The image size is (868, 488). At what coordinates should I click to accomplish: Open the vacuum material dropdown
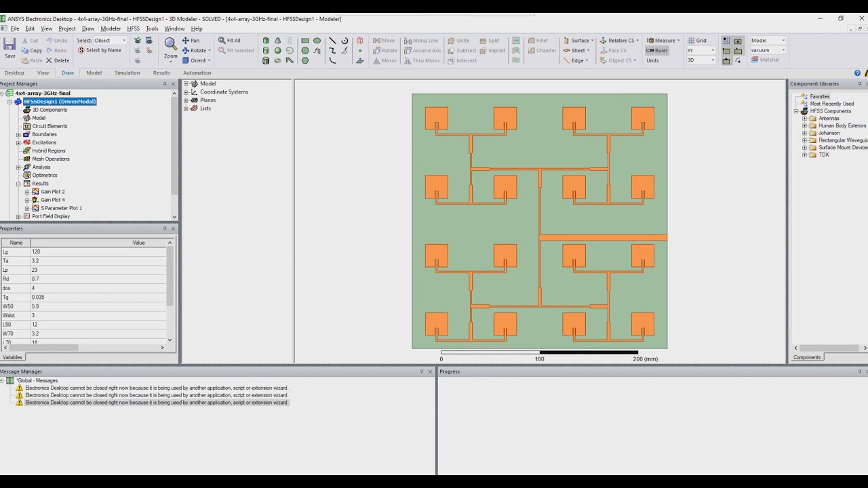point(768,50)
